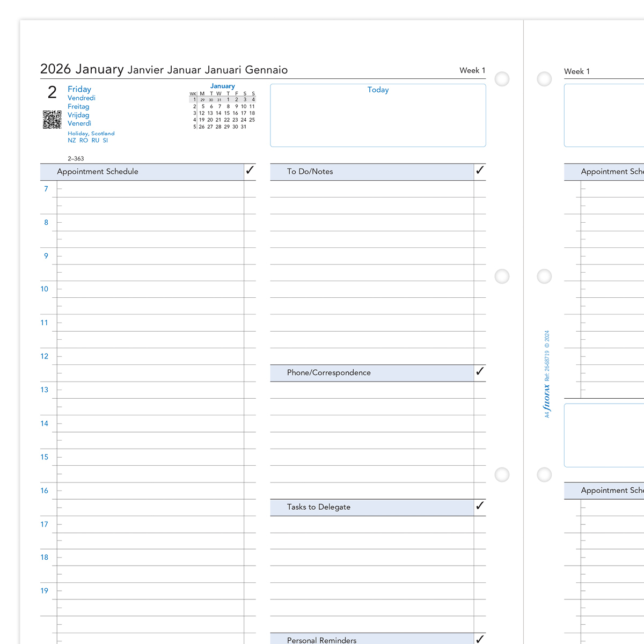Click the Personal Reminders checkmark
Viewport: 644px width, 644px height.
[480, 639]
